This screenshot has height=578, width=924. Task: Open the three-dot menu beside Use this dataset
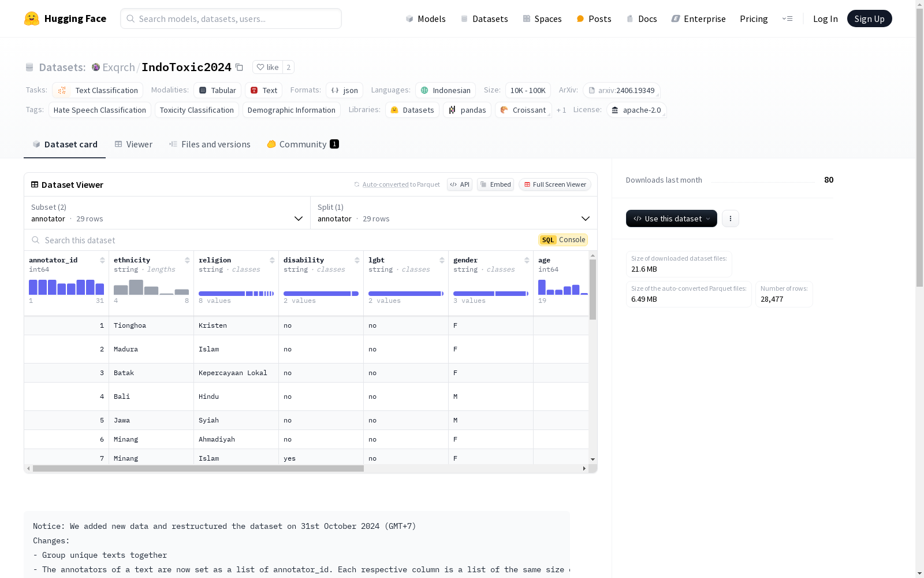[x=731, y=218]
